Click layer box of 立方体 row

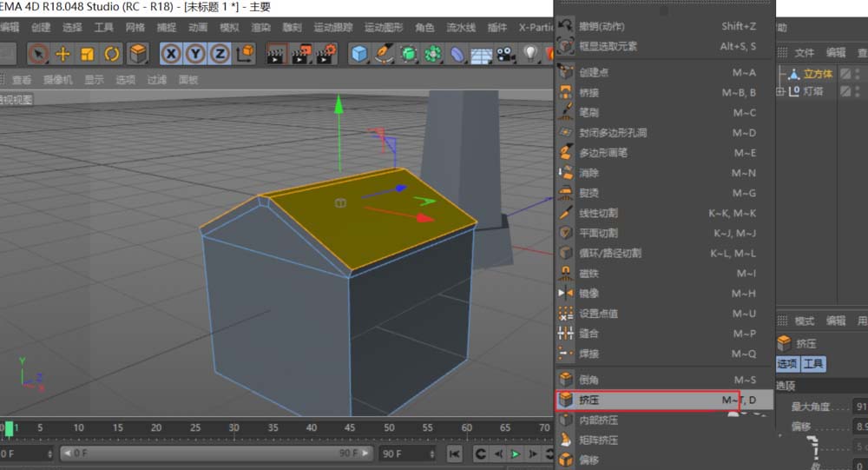tap(845, 74)
